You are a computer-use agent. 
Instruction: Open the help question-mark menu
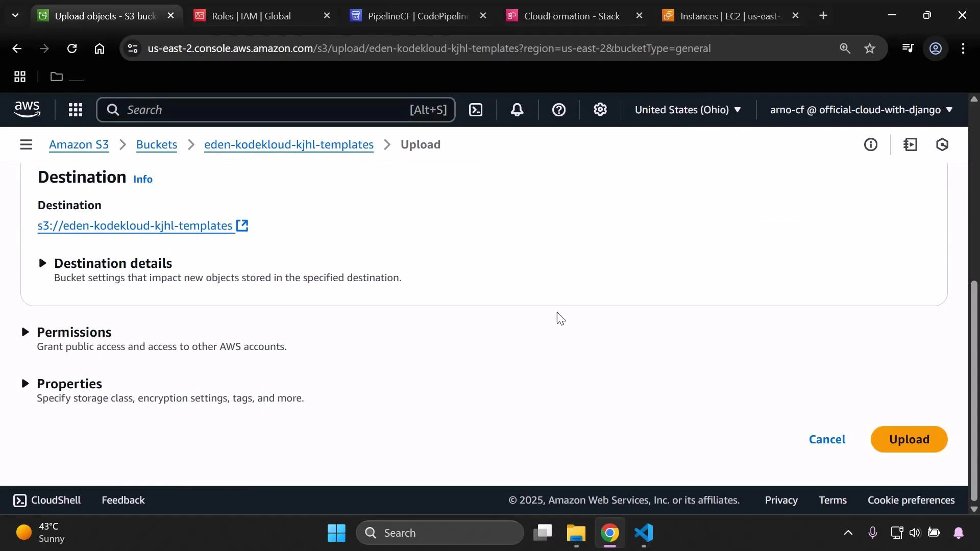pos(559,110)
